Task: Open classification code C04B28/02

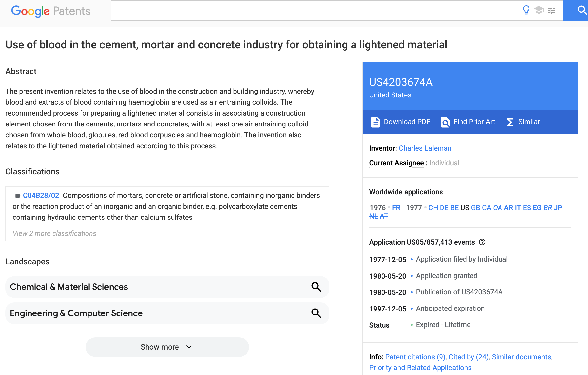Action: pos(41,195)
